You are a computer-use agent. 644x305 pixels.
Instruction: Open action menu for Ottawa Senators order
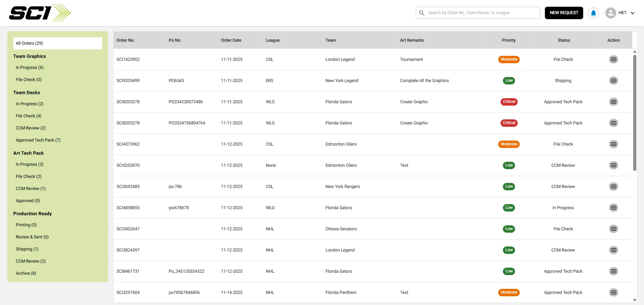[x=613, y=229]
